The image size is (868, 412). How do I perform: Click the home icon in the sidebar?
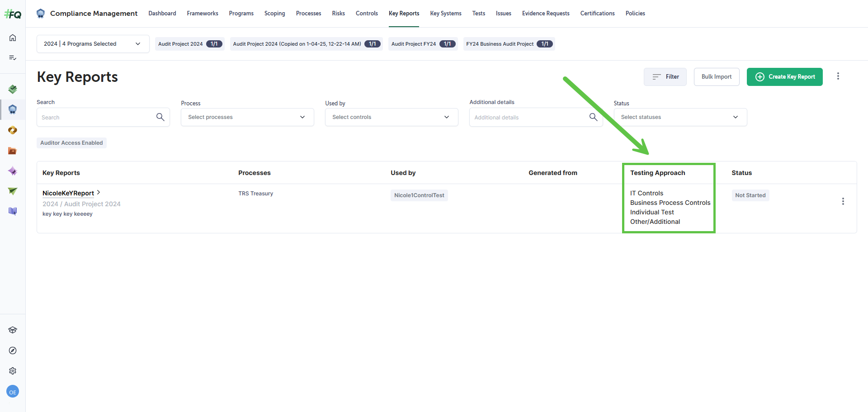pos(13,38)
